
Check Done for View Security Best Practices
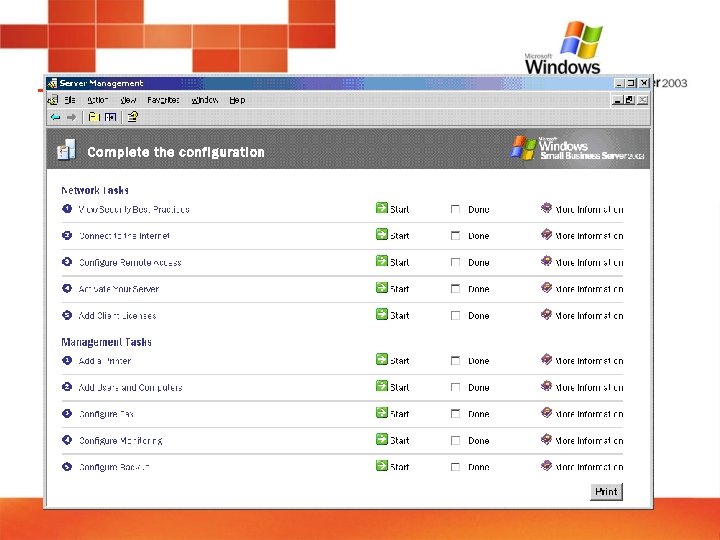click(x=455, y=209)
